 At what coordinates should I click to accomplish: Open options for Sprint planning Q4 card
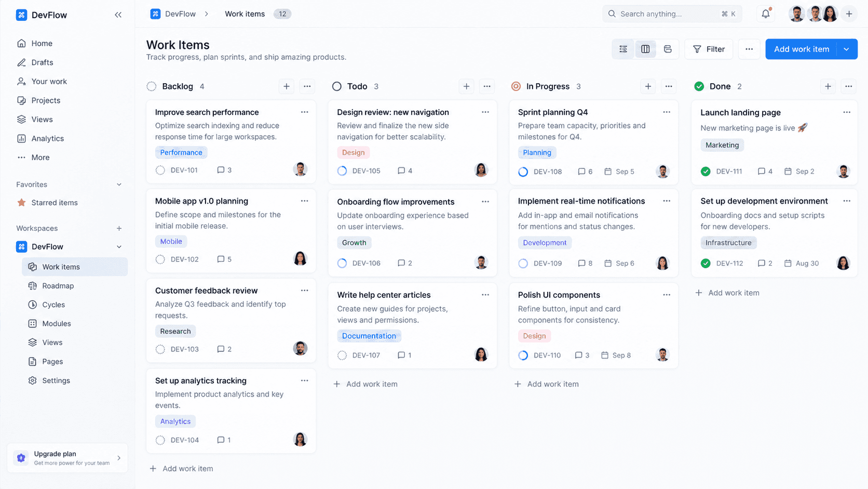pyautogui.click(x=667, y=112)
